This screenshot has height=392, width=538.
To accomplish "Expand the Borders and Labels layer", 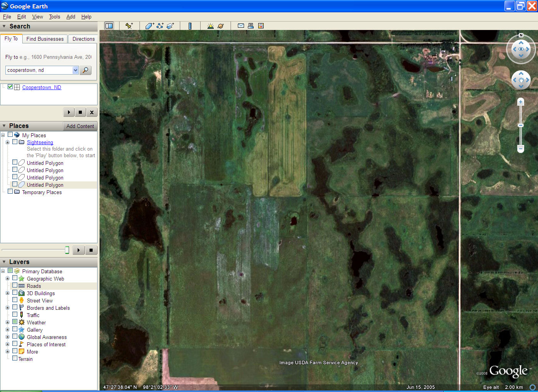I will (7, 307).
